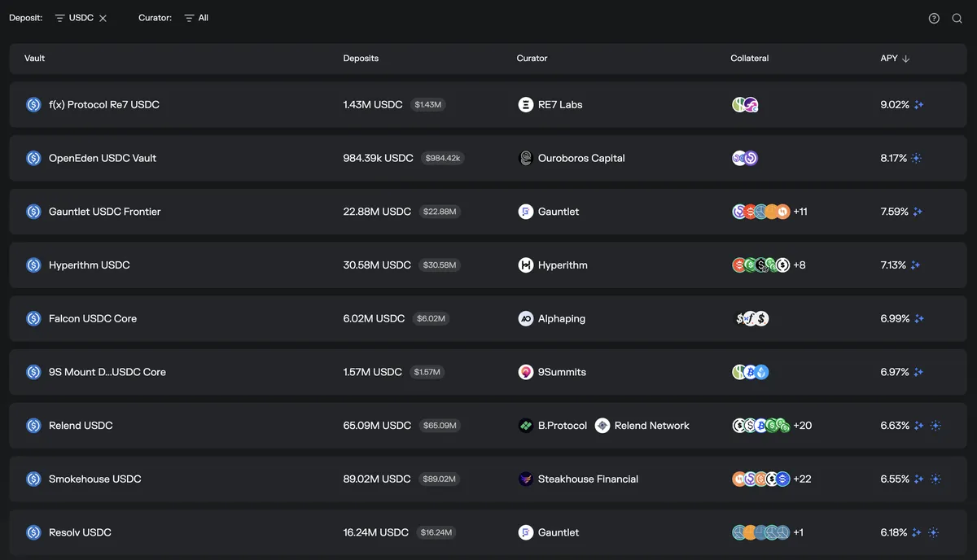977x560 pixels.
Task: Click sparkle rewards icon beside 6.99% APY
Action: click(919, 318)
